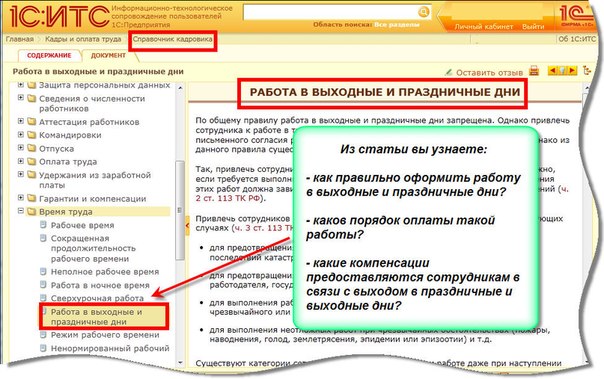This screenshot has height=379, width=604.
Task: Open Справочник кадровика breadcrumb
Action: (173, 39)
